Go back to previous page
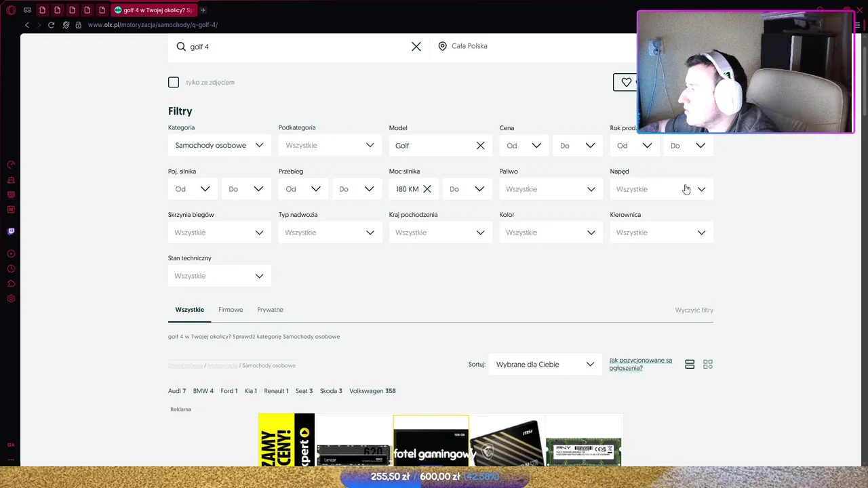This screenshot has width=868, height=488. (x=27, y=25)
